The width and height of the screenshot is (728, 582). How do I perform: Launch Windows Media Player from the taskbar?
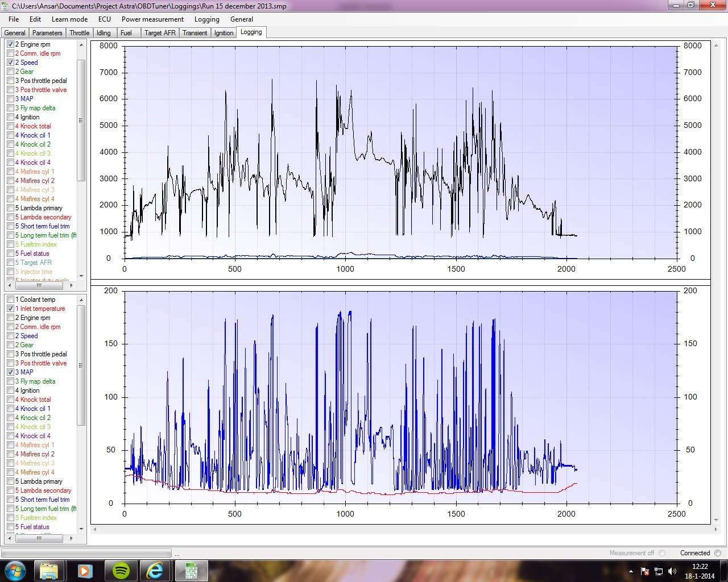click(x=85, y=571)
